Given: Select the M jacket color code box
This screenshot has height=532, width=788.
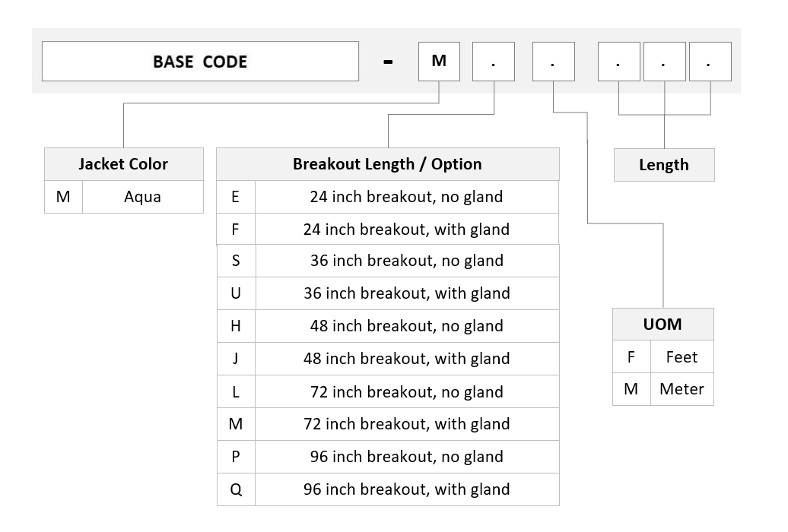Looking at the screenshot, I should (439, 62).
